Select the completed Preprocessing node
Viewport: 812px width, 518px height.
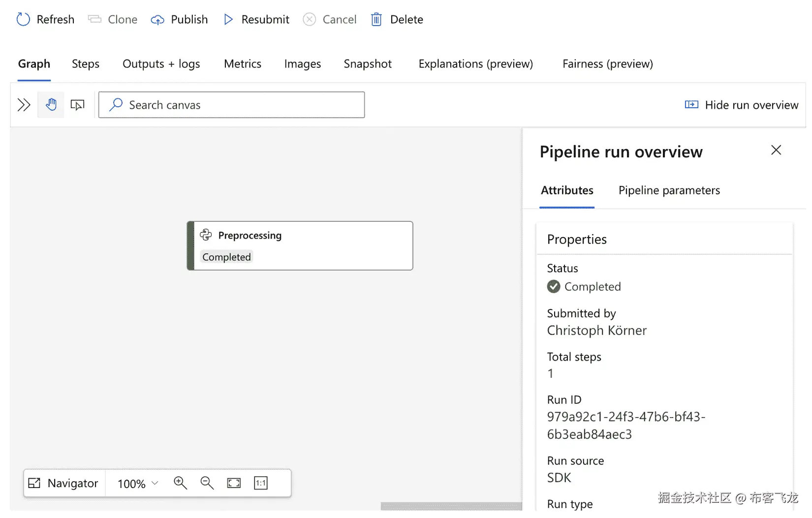point(300,245)
